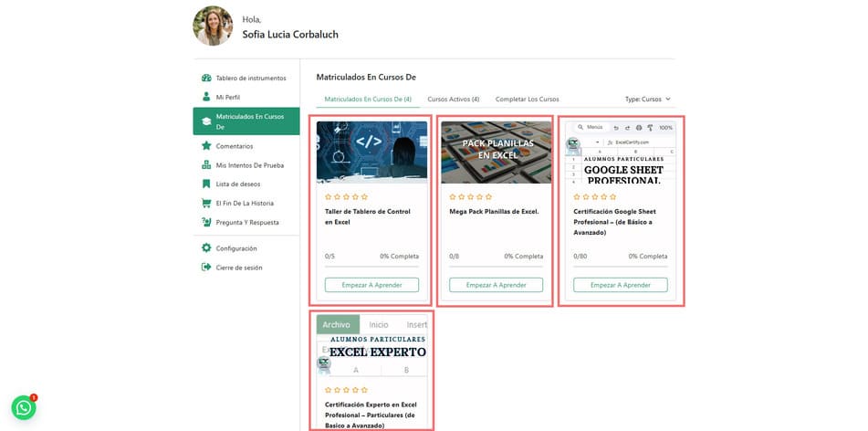Click the Mis Intentos De Prueba icon
This screenshot has width=868, height=431.
click(206, 165)
